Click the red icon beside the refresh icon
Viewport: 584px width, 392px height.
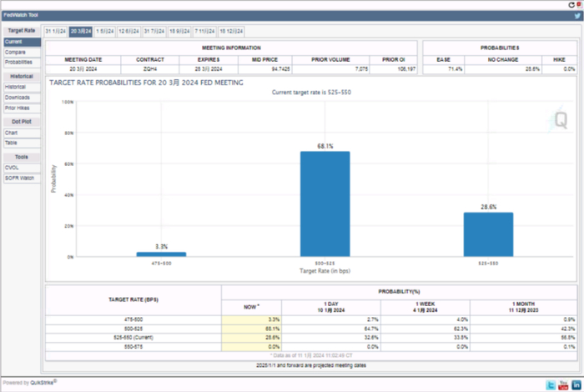coord(578,4)
